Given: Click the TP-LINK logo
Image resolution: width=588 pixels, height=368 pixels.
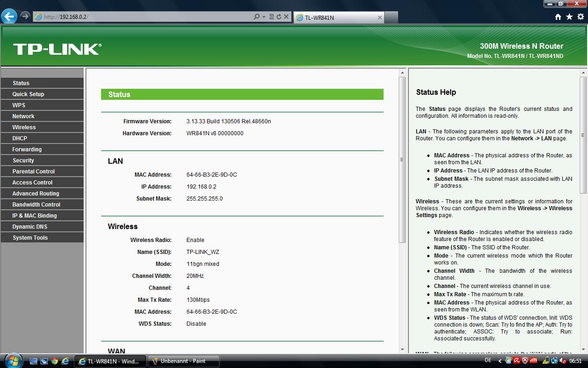Looking at the screenshot, I should point(57,49).
